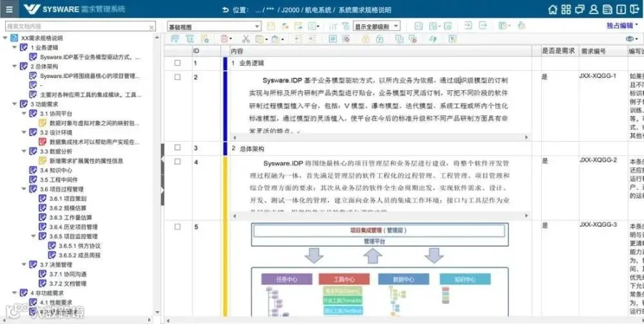Tick the checkbox for row ID 2
644x324 pixels.
pos(177,77)
